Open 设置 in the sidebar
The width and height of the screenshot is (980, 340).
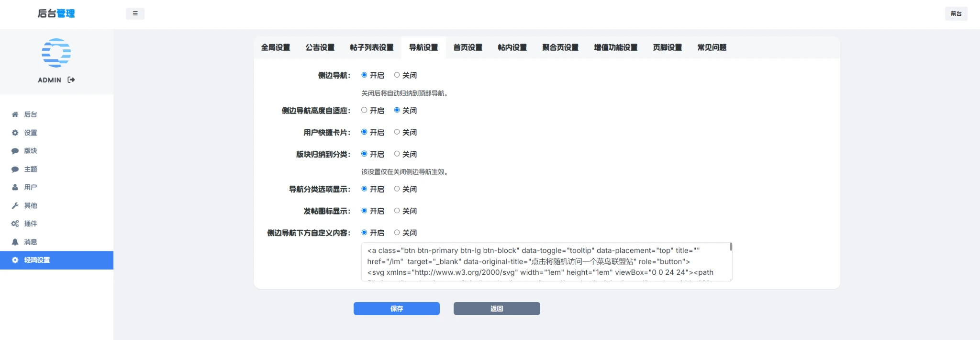click(x=56, y=133)
